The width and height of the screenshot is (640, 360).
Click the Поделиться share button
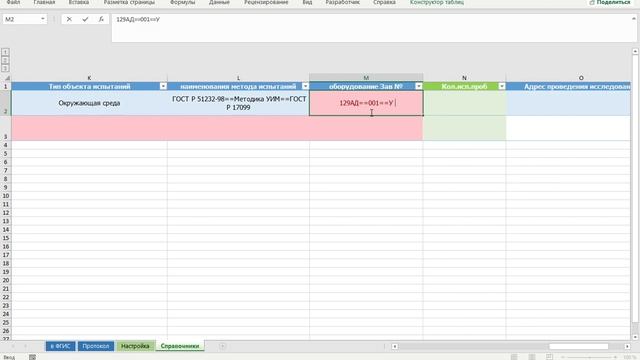[x=610, y=2]
